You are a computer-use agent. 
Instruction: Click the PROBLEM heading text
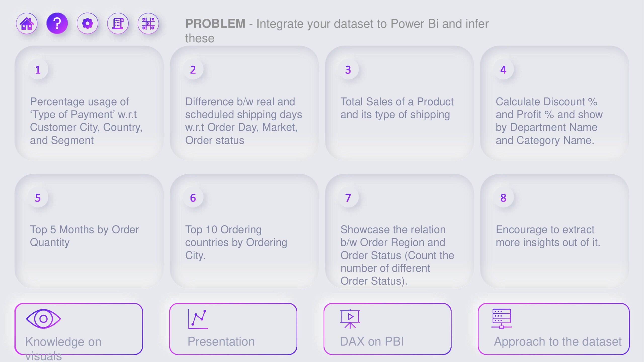216,24
